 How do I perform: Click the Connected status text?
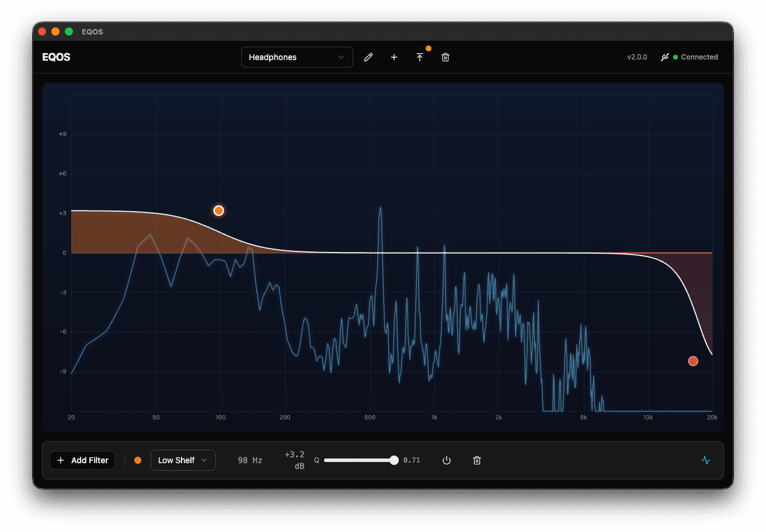[699, 57]
